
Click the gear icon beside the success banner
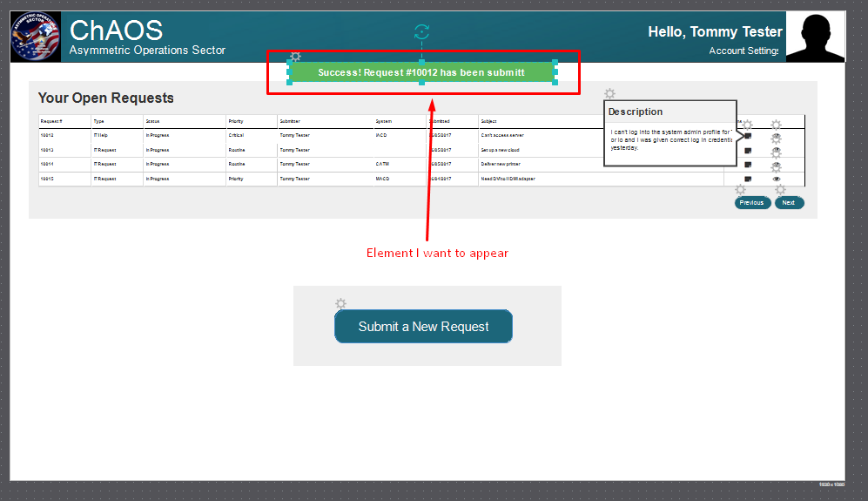tap(295, 57)
